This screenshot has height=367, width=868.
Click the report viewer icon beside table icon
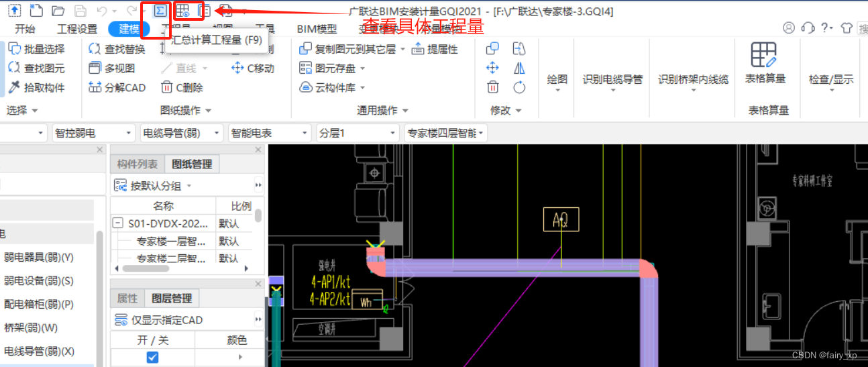(205, 11)
